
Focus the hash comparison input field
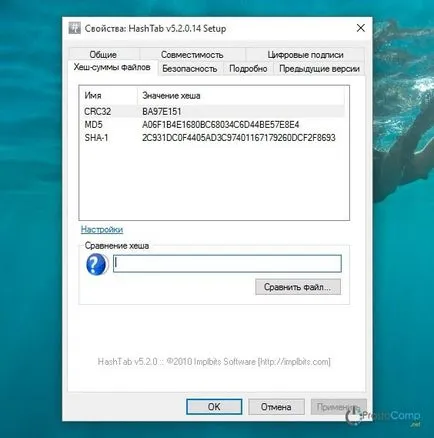[x=227, y=264]
